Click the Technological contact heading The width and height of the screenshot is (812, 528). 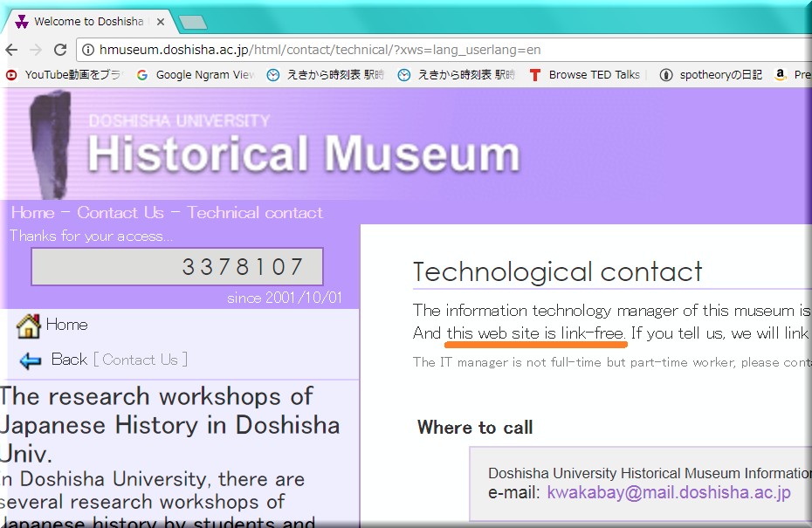(x=557, y=271)
